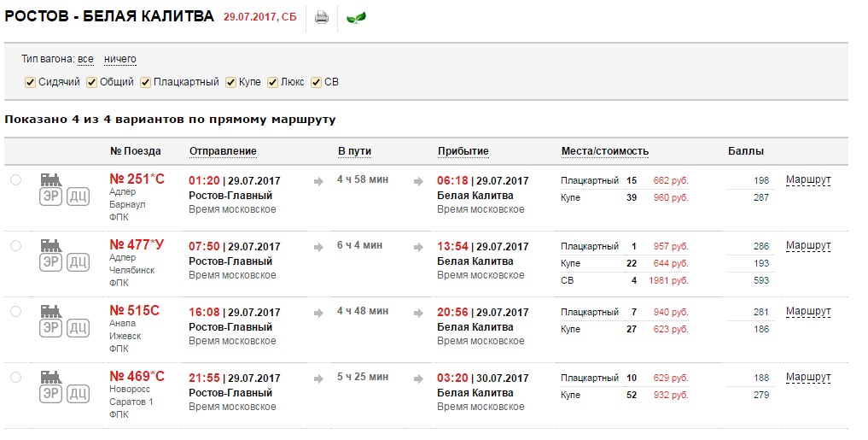Click the ЭР badge for train 251*С
868x440 pixels.
[50, 196]
